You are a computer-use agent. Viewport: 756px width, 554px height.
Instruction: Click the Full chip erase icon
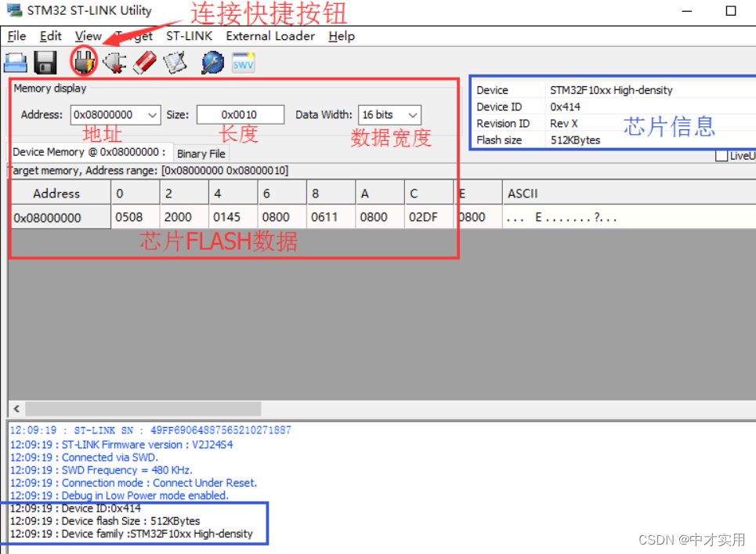[145, 63]
